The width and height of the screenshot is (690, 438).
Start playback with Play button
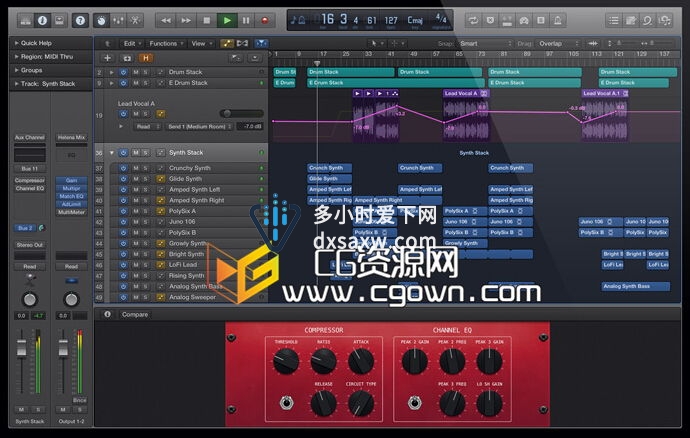[x=227, y=20]
